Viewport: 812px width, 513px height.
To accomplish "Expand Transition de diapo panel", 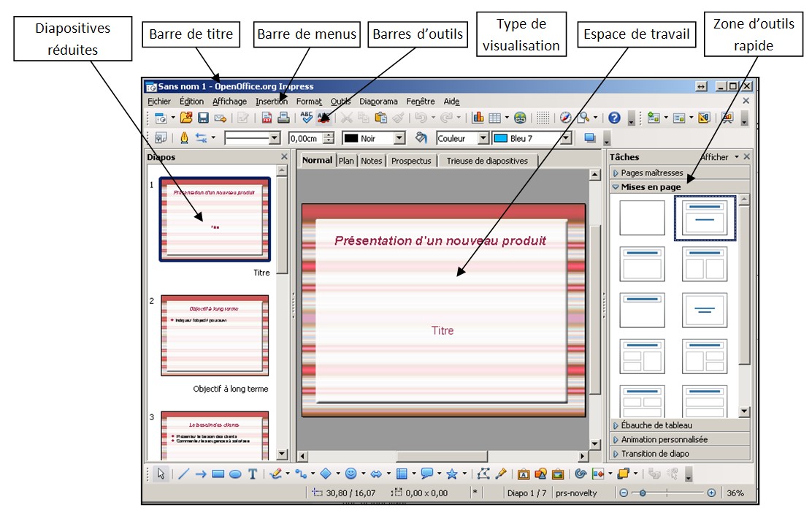I will pos(680,453).
